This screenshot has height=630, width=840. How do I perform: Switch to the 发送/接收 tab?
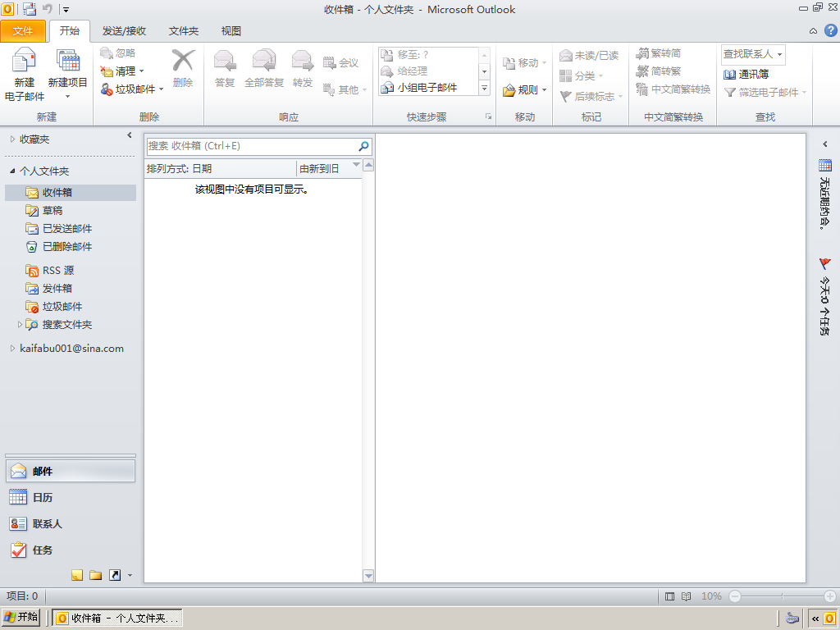click(x=125, y=31)
